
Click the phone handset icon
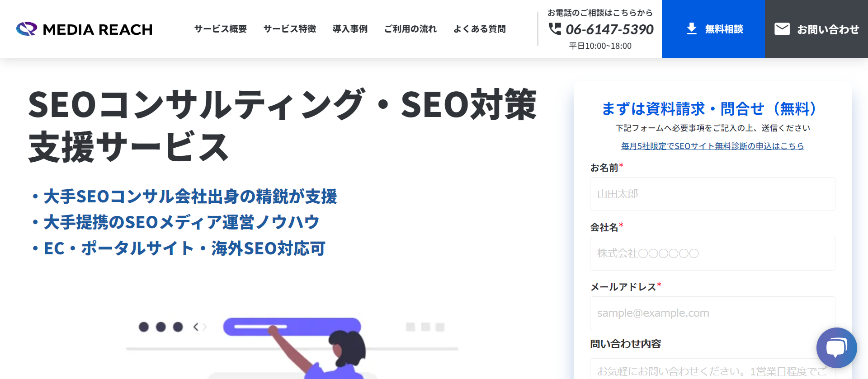(x=555, y=29)
